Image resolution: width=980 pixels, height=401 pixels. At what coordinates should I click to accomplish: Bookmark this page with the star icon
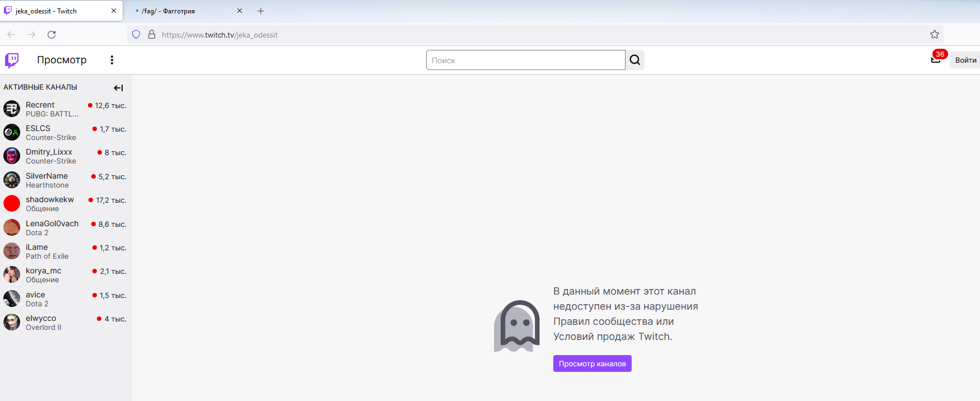coord(935,35)
